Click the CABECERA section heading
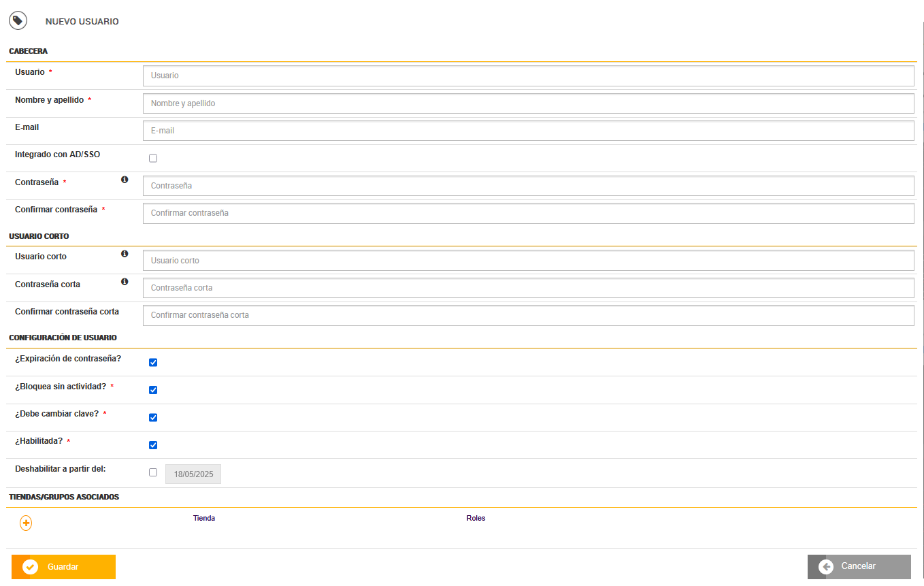 click(x=29, y=51)
